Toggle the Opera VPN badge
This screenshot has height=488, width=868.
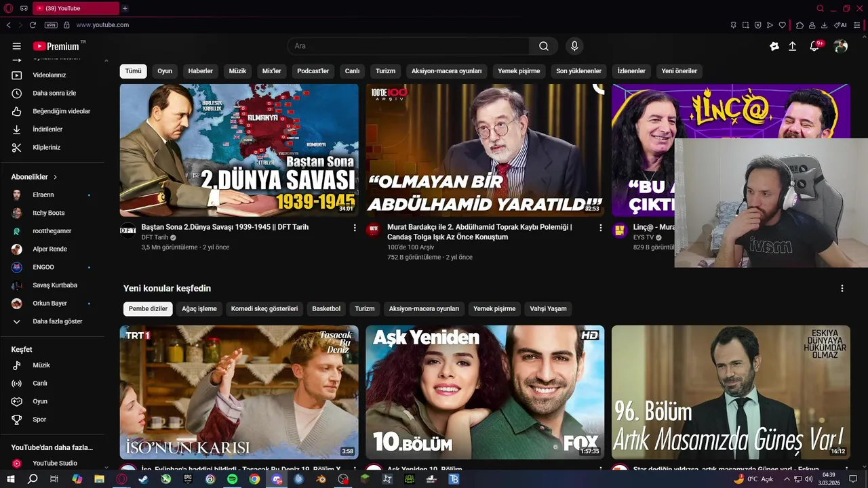[x=51, y=25]
